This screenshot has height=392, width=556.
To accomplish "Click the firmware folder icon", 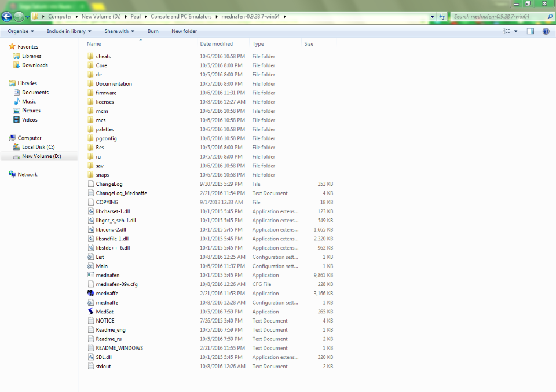I will pos(91,93).
